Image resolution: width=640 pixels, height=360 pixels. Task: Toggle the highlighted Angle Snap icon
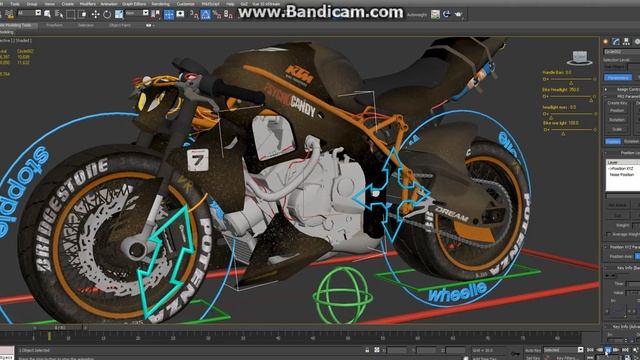[x=205, y=15]
